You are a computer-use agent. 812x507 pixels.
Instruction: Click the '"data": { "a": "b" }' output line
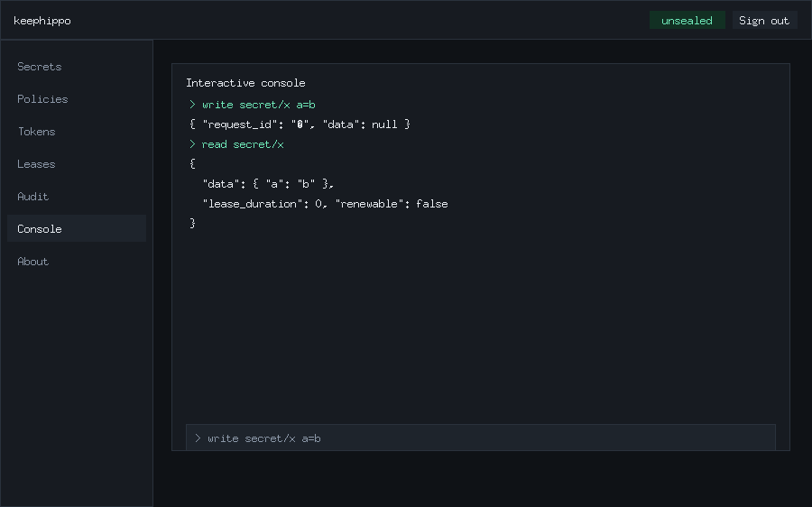(268, 184)
